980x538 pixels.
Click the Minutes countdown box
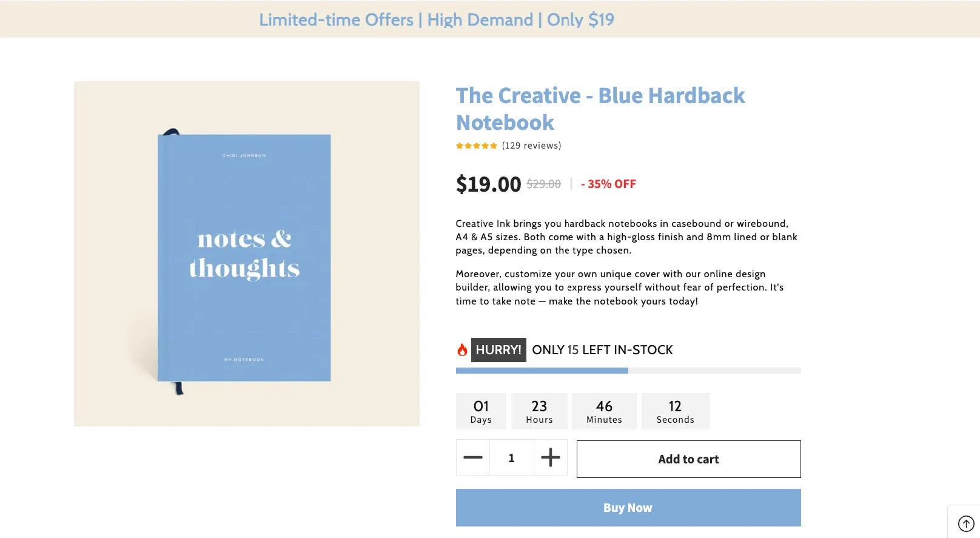(x=604, y=411)
